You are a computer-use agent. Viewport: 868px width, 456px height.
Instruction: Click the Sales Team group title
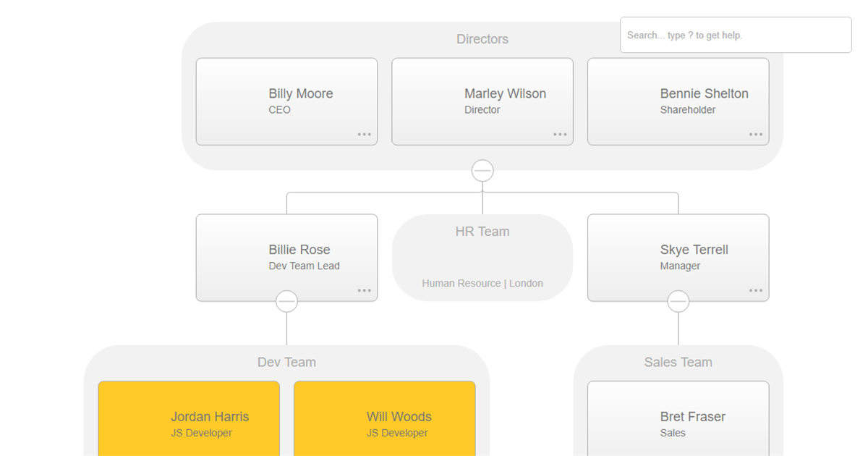click(678, 363)
